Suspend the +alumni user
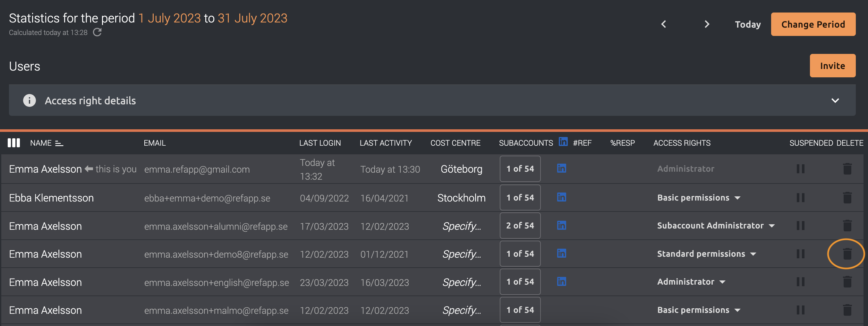Screen dimensions: 868x326 801,226
